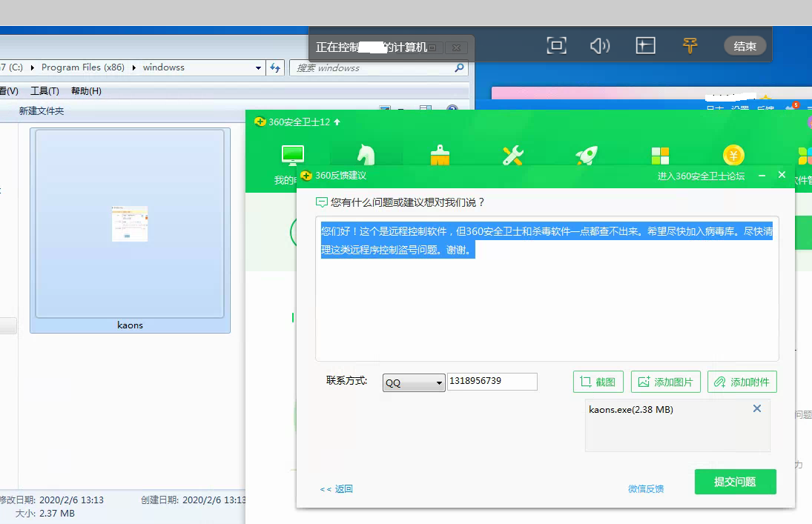
Task: Click the Trojan scan horse icon
Action: point(366,155)
